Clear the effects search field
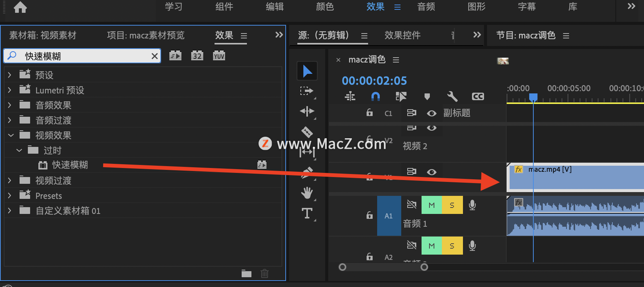 [154, 56]
